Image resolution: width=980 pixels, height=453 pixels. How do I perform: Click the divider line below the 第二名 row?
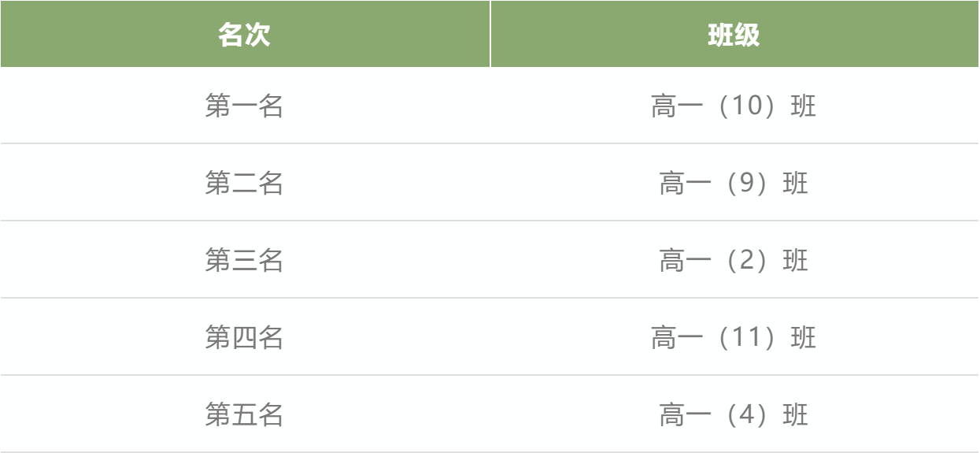pyautogui.click(x=490, y=221)
